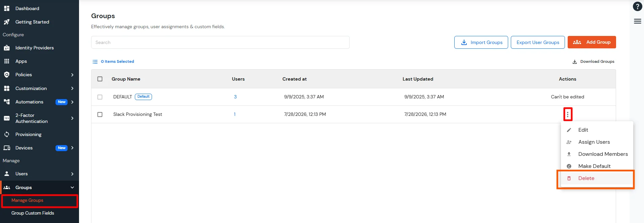Click the Apps grid icon
This screenshot has width=644, height=223.
click(7, 61)
